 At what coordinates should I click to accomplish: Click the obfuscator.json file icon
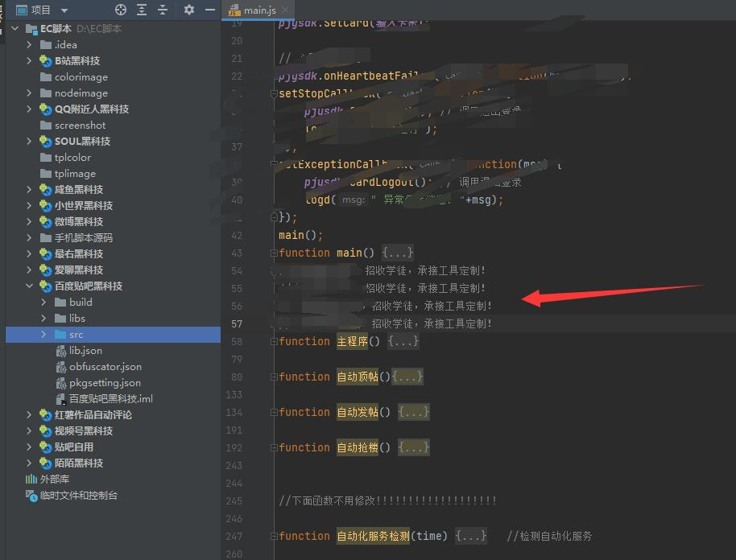[x=60, y=367]
